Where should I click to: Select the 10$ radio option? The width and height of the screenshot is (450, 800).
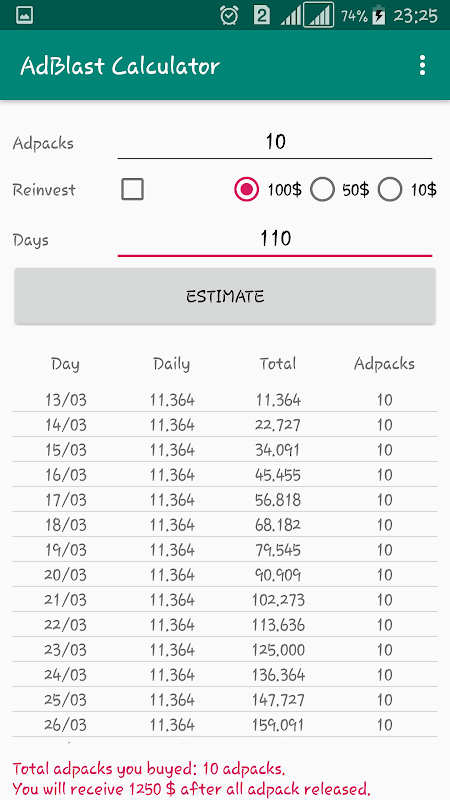coord(390,190)
